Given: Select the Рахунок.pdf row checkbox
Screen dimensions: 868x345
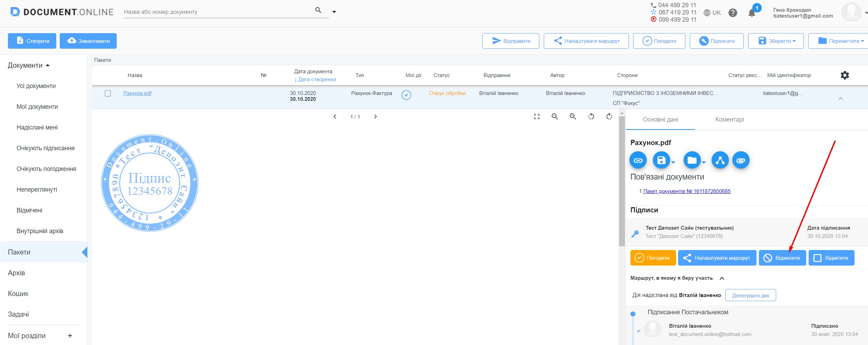Looking at the screenshot, I should coord(108,94).
